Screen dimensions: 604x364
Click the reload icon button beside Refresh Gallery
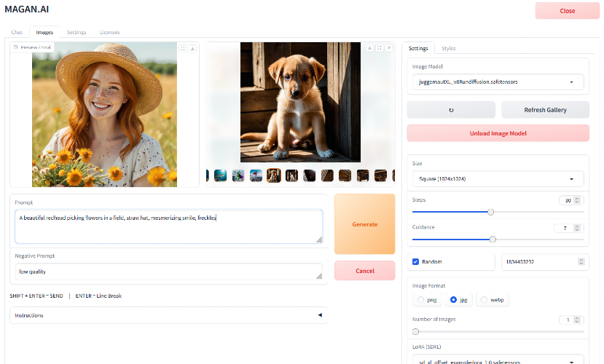point(451,110)
